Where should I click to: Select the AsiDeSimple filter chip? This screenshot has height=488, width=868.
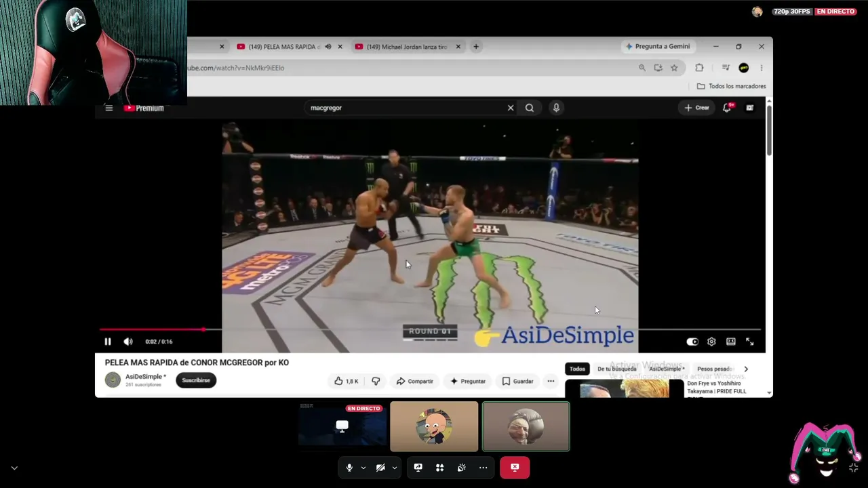(667, 369)
